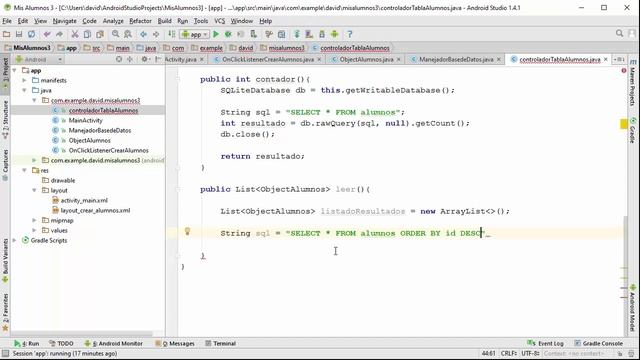
Task: Collapse the res folder node
Action: click(x=24, y=171)
